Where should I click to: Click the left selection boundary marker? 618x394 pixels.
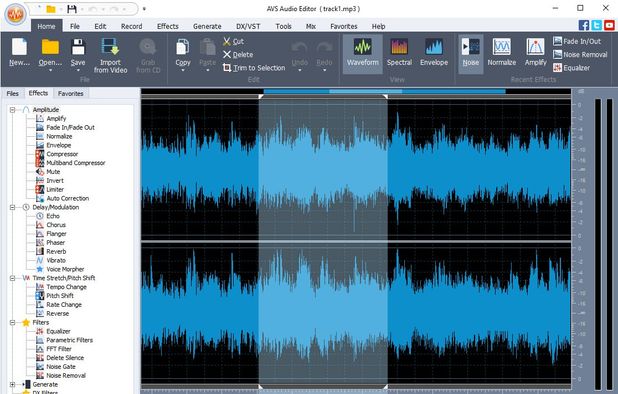pos(260,96)
